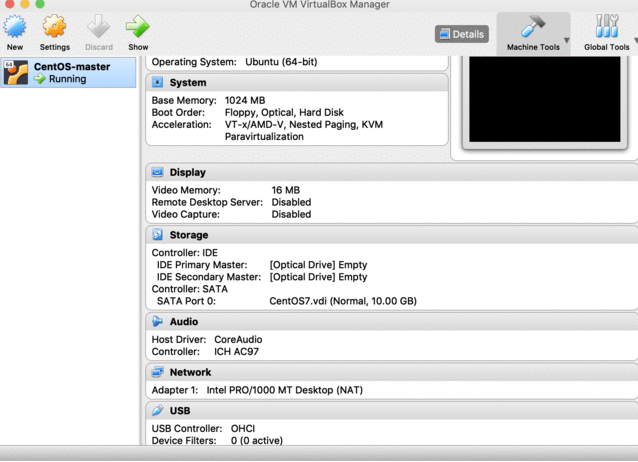Screen dimensions: 638x462
Task: Open the USB section header
Action: (392, 411)
